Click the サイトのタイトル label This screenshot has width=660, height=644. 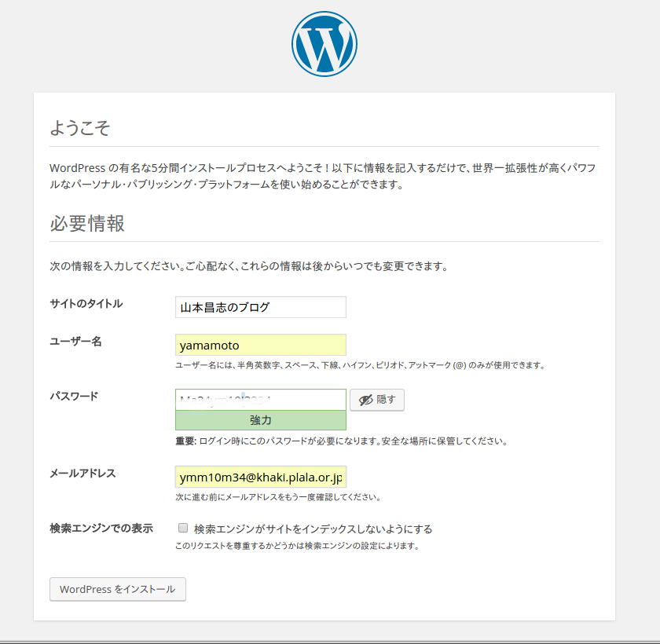click(86, 304)
